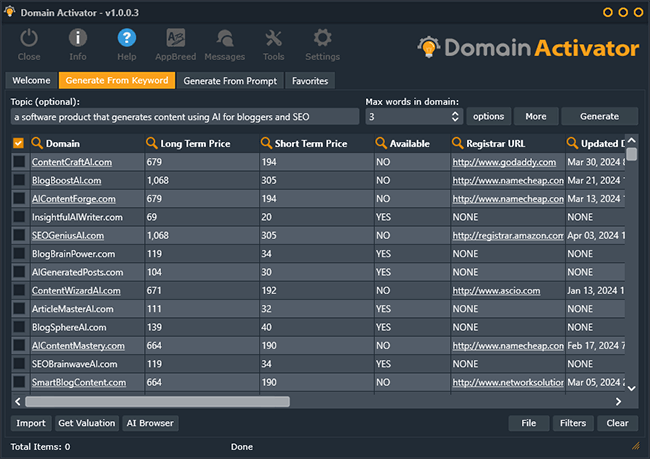This screenshot has height=459, width=650.
Task: Open the namecheap registrar link for BlogBoostAI
Action: [507, 180]
